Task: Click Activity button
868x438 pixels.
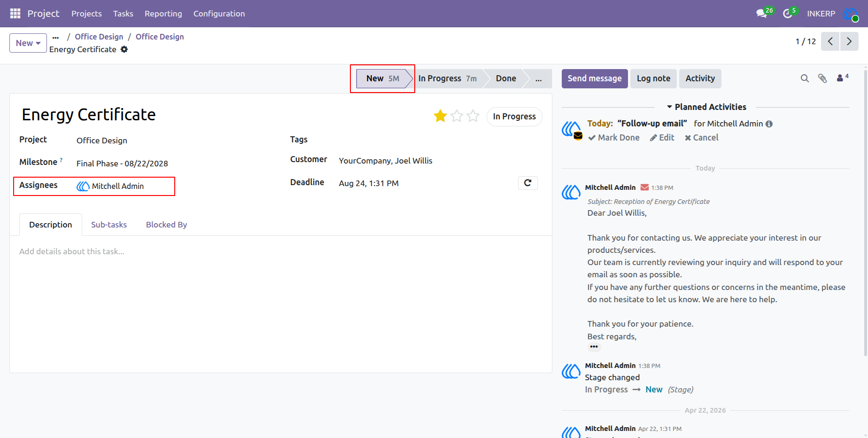Action: coord(700,78)
